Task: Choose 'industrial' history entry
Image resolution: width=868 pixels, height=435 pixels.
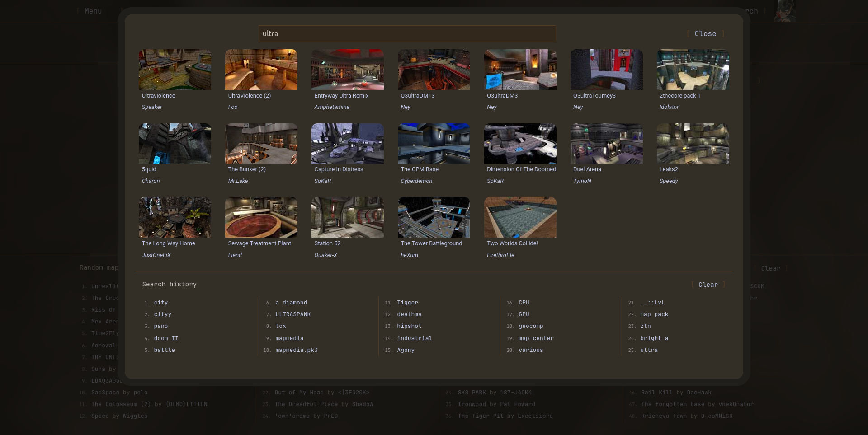Action: pyautogui.click(x=415, y=338)
